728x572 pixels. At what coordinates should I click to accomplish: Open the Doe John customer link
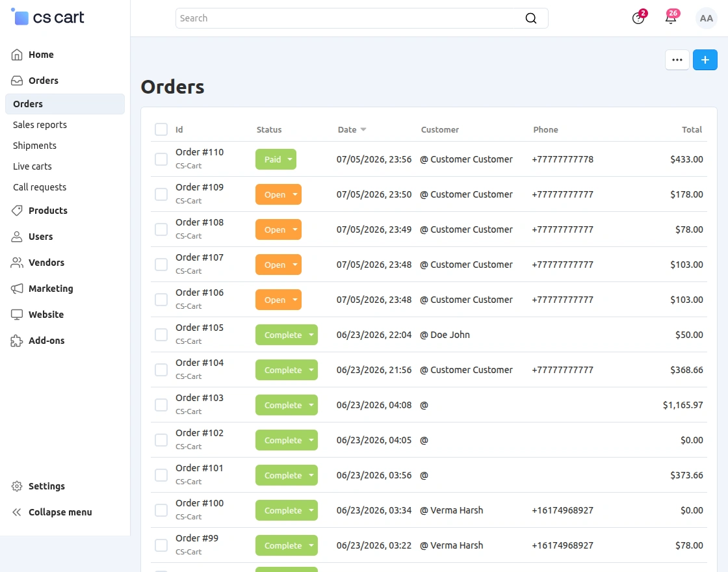pos(450,335)
